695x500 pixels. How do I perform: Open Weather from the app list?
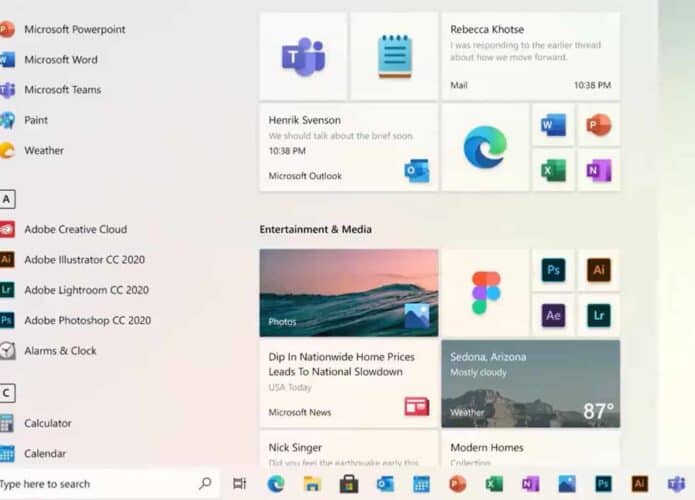[32, 150]
